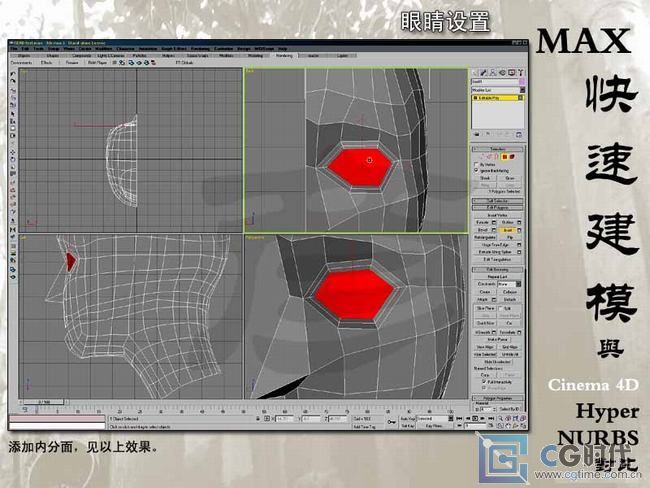Click the key icon beside Auto Key
The width and height of the screenshot is (650, 488).
click(x=391, y=422)
